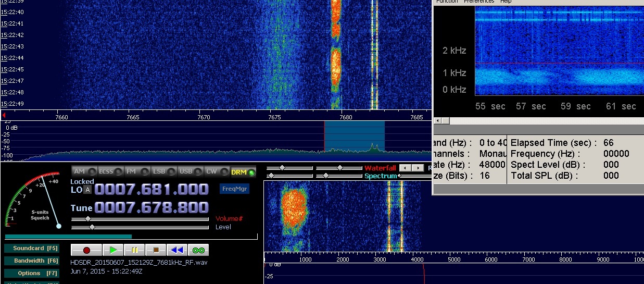This screenshot has height=284, width=644.
Task: Adjust the first Spectrum slider
Action: pyautogui.click(x=289, y=176)
